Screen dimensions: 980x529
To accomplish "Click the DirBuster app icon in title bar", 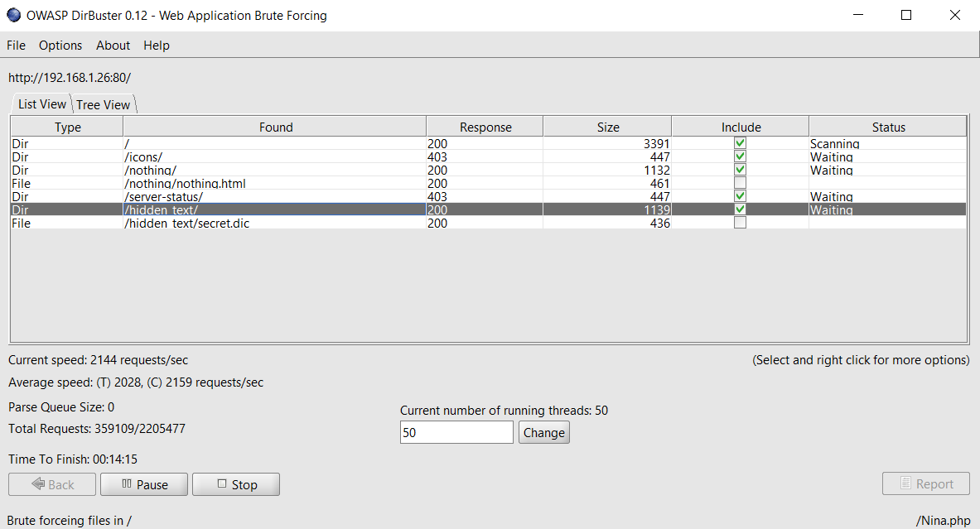I will pyautogui.click(x=14, y=16).
